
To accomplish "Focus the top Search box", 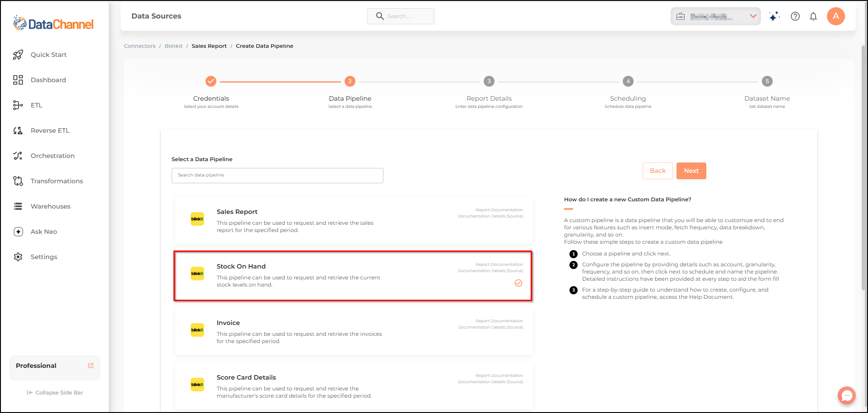I will [x=401, y=16].
